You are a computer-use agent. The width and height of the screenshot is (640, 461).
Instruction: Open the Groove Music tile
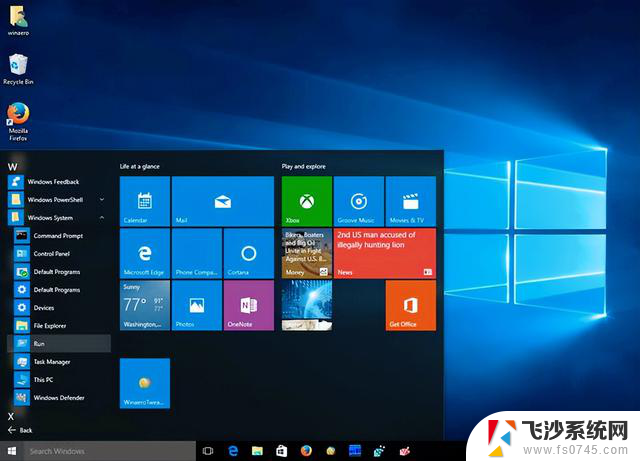(x=359, y=201)
